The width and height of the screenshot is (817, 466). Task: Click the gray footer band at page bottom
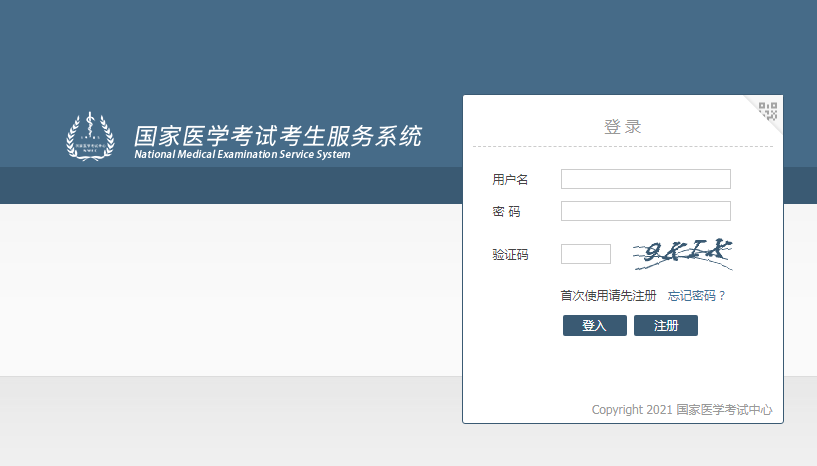click(230, 420)
